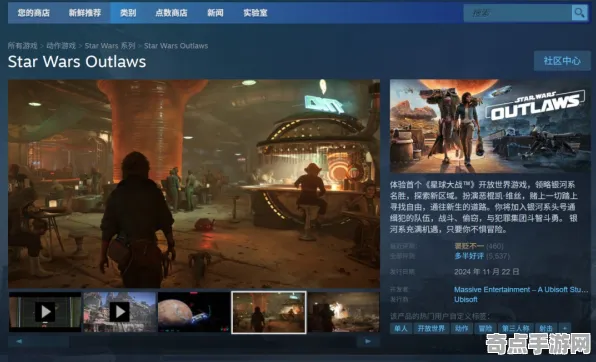This screenshot has height=362, width=596.
Task: Open the 类别 tab
Action: pyautogui.click(x=128, y=13)
